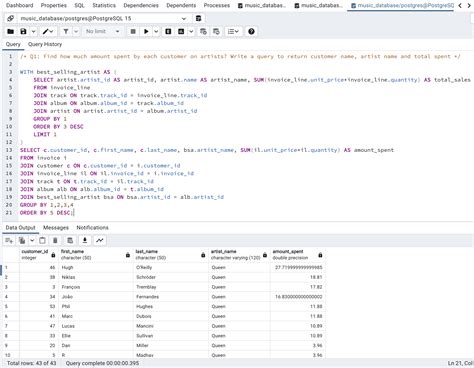Select the cell containing 'Sullivan'

[171, 336]
